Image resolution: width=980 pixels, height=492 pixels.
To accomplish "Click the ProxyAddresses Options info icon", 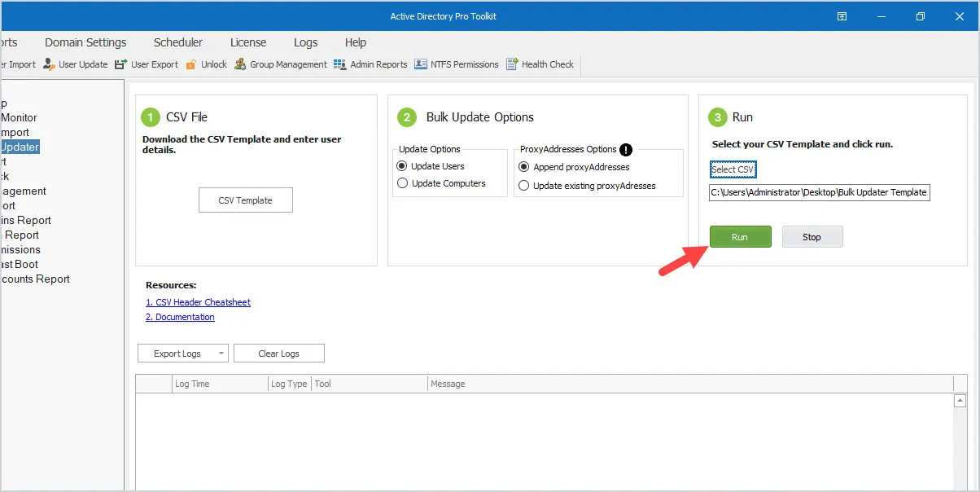I will pyautogui.click(x=626, y=150).
